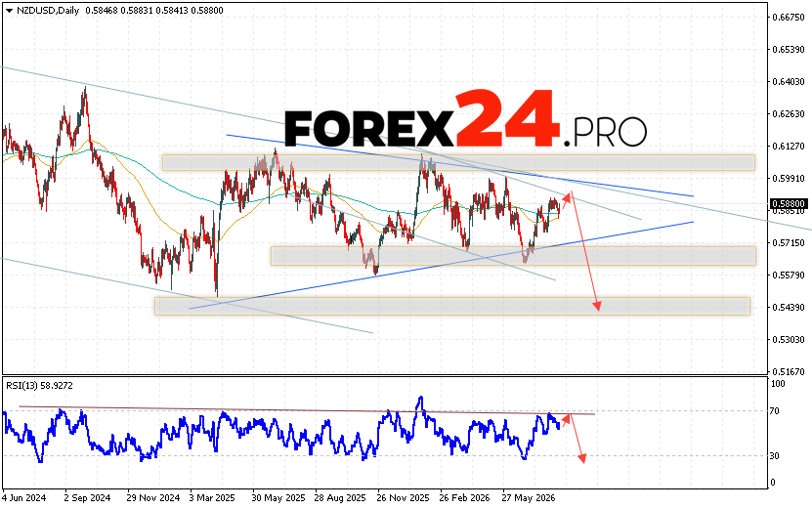This screenshot has height=509, width=812.
Task: Open the NZDUSD chart dropdown arrow
Action: pos(10,11)
